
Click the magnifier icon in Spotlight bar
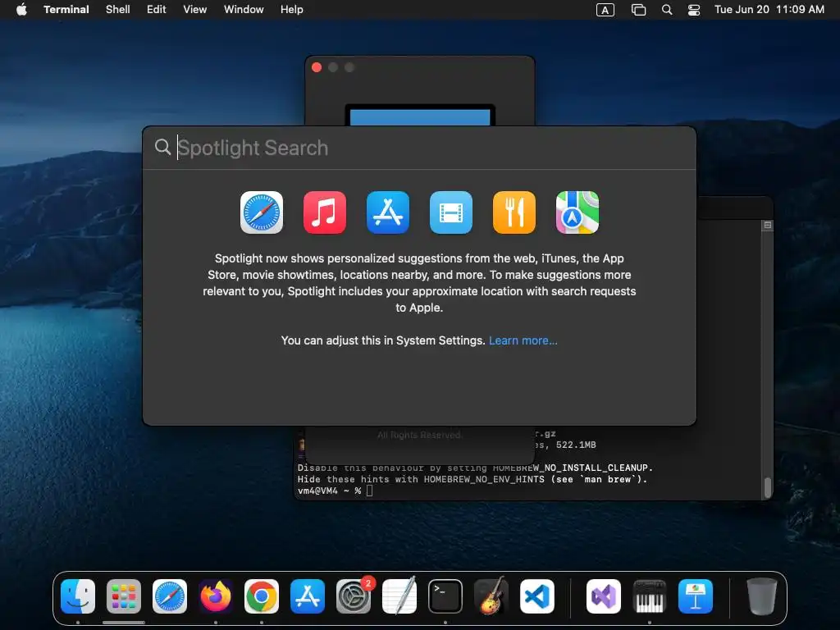coord(162,147)
